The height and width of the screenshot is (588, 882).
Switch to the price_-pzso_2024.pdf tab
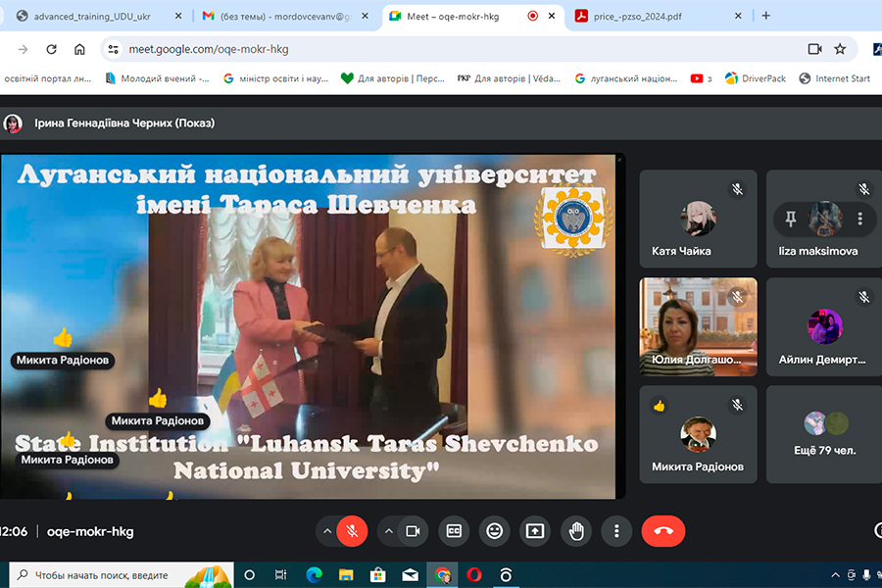click(653, 16)
